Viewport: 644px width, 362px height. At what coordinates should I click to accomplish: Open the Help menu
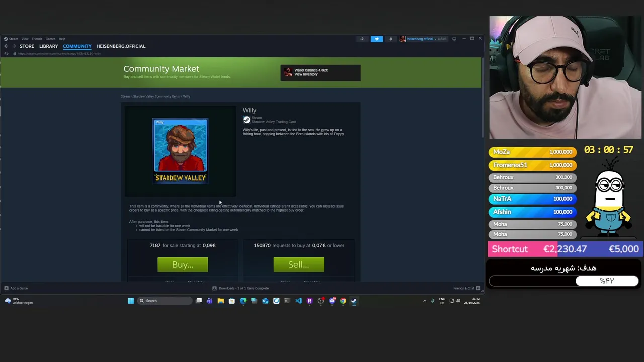(x=62, y=39)
